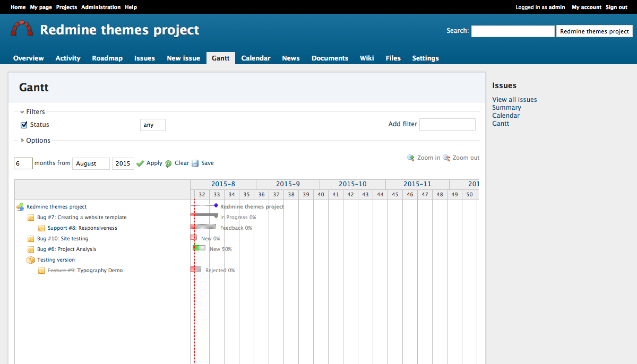Screen dimensions: 637x364
Task: Click Home in the top menu
Action: [18, 7]
